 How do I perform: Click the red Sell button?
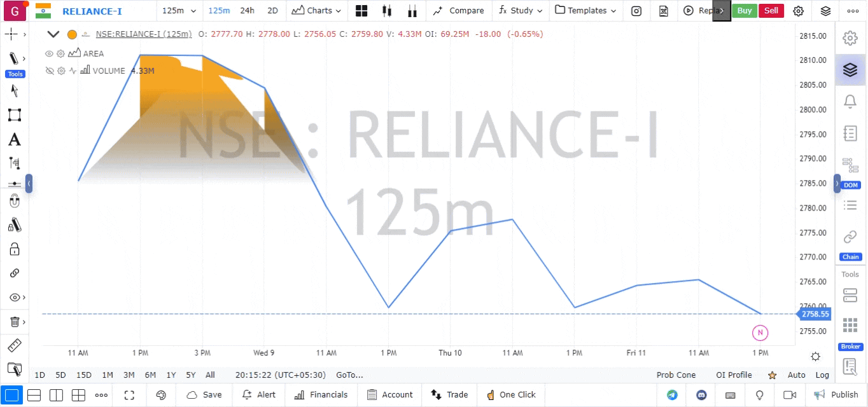[x=771, y=11]
